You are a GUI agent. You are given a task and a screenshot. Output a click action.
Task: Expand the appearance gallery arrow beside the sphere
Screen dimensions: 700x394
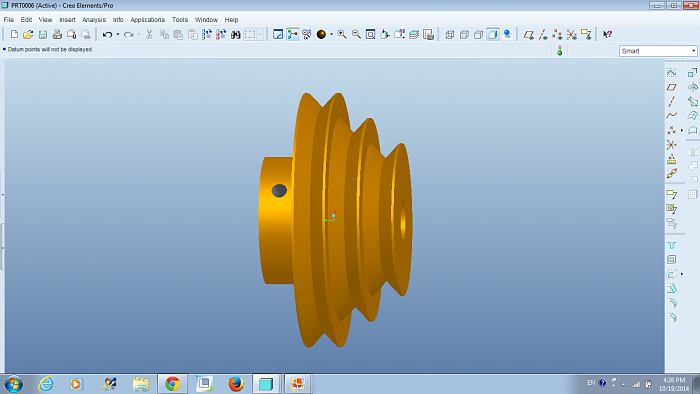click(x=331, y=34)
